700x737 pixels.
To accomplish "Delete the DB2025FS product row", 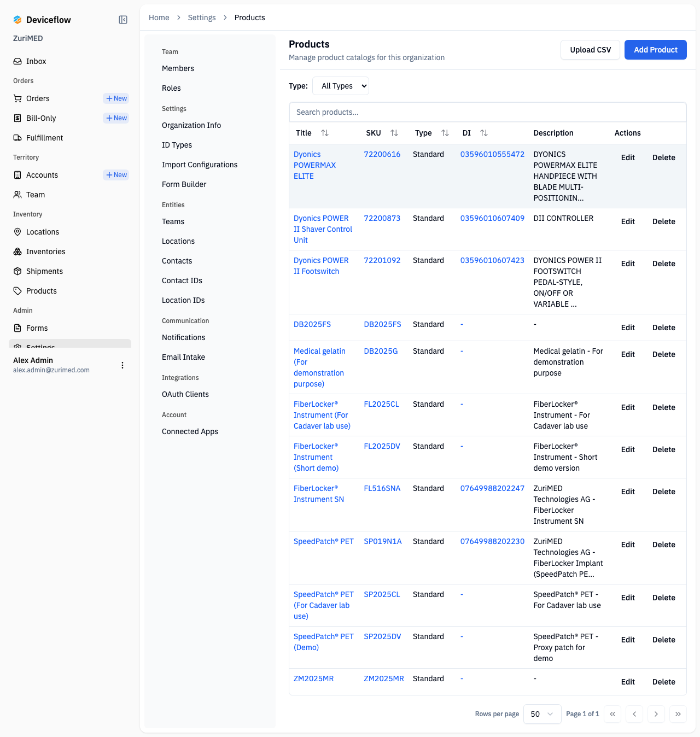I will tap(664, 327).
